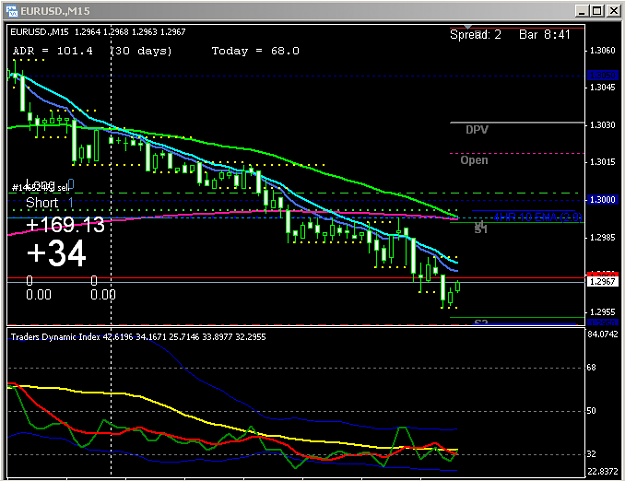Click the 22.8372 TDI scale minimum
The height and width of the screenshot is (481, 625).
[602, 472]
